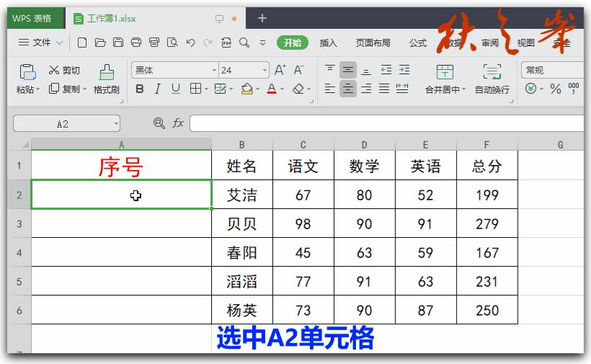Click the Borders icon

[195, 89]
